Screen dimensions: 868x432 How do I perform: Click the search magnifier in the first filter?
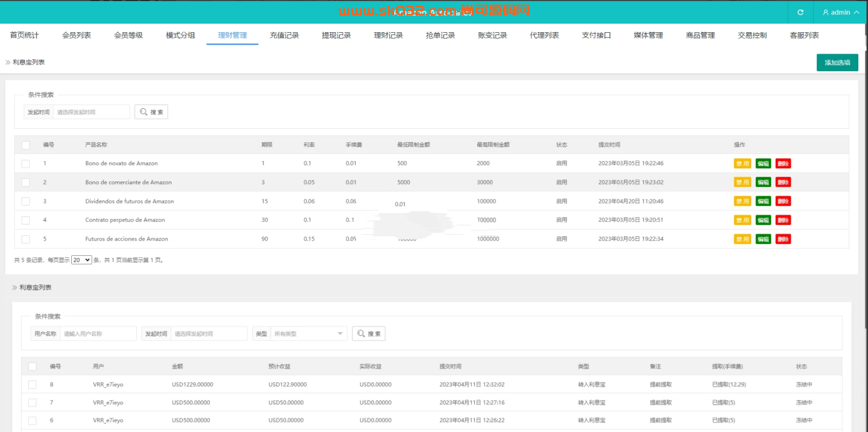click(x=143, y=112)
